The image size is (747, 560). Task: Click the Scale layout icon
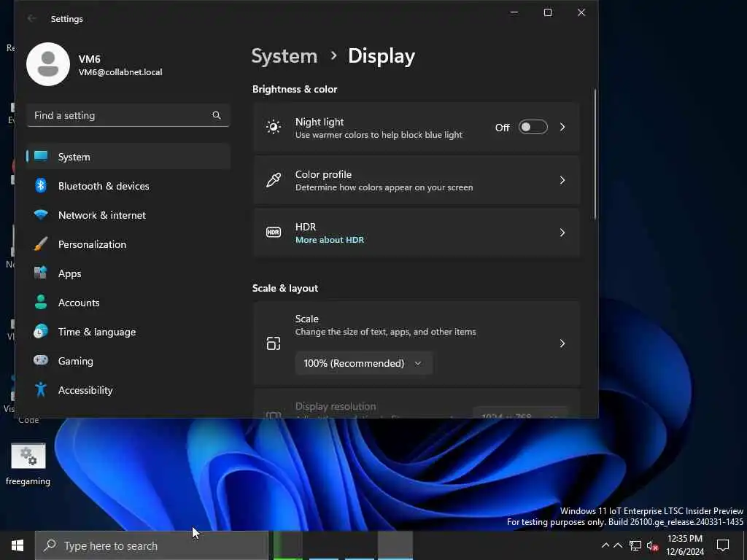coord(274,343)
